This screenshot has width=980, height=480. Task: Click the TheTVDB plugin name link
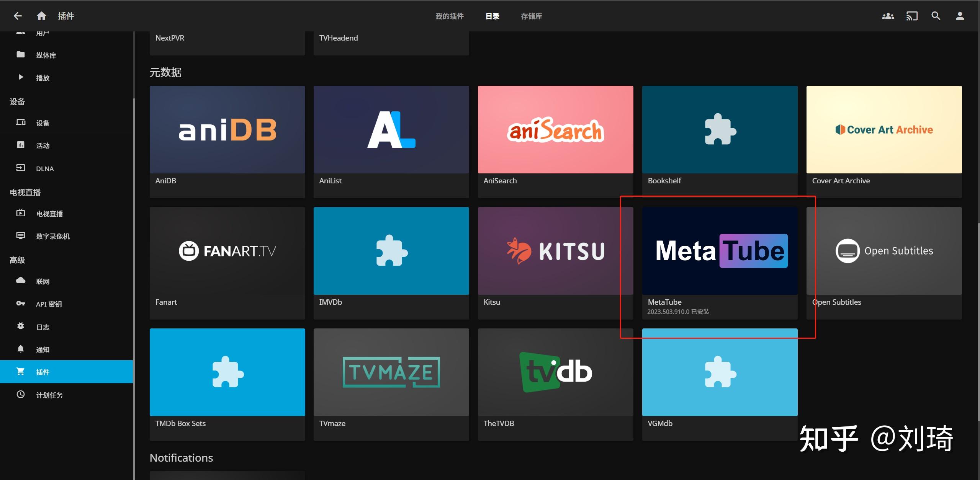coord(499,423)
